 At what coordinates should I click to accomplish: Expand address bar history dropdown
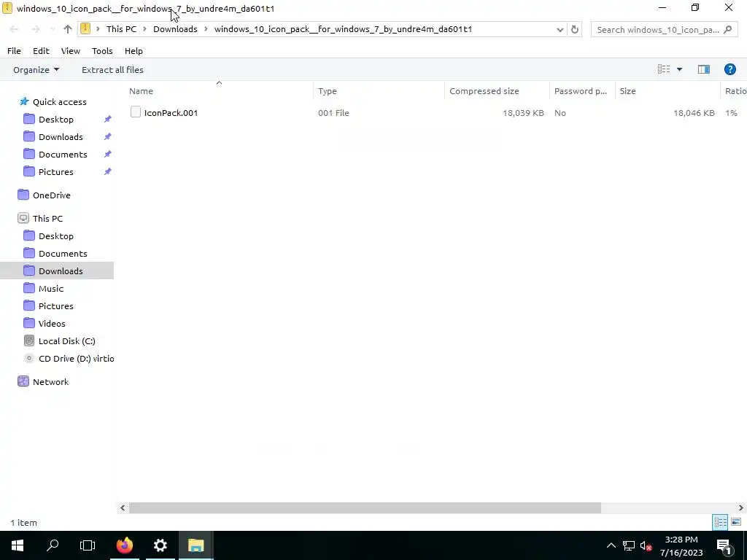560,29
